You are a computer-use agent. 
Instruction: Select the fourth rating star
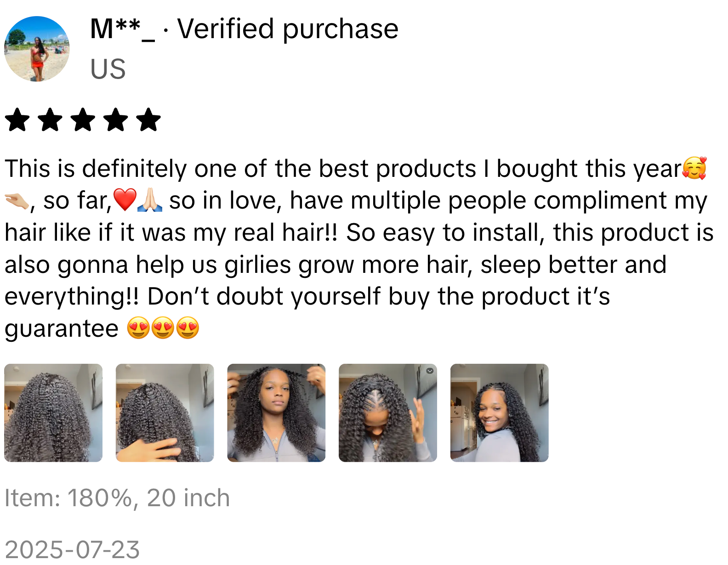tap(116, 120)
